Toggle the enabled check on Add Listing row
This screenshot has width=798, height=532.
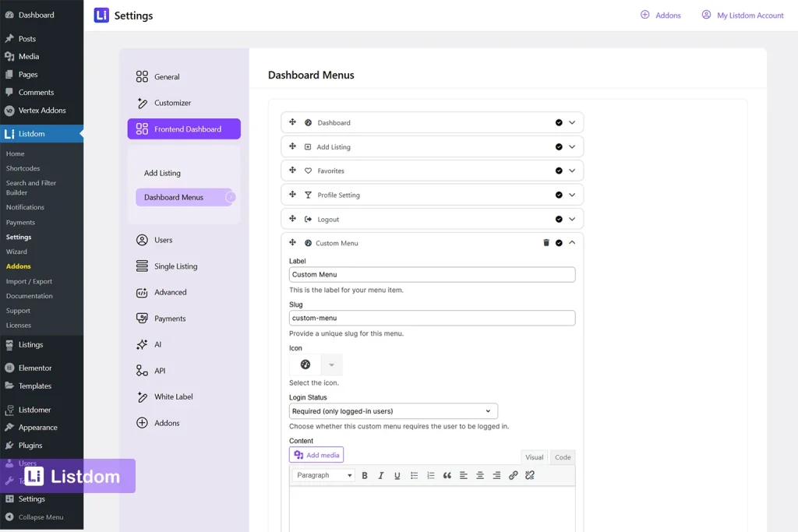559,147
